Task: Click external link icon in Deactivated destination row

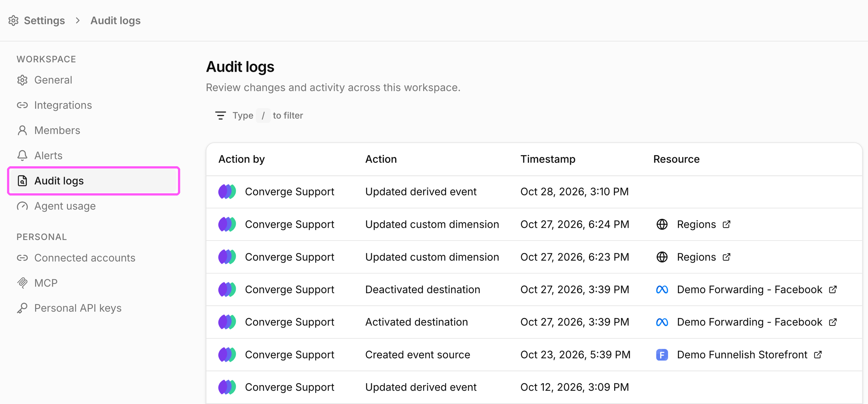Action: (833, 290)
